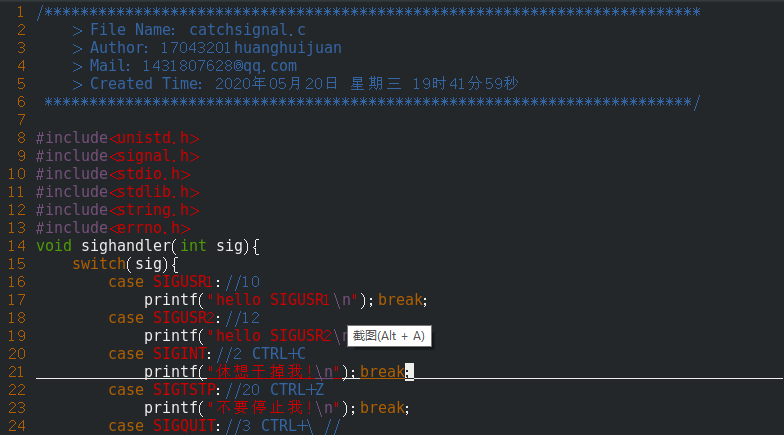784x435 pixels.
Task: Click SIGUSR1 in the case statement
Action: 183,282
